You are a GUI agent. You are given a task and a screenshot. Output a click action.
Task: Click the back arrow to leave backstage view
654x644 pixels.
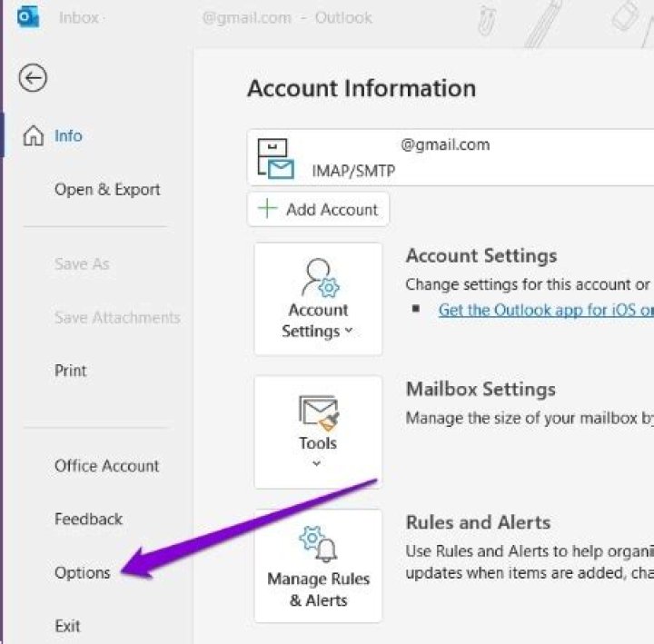tap(33, 79)
